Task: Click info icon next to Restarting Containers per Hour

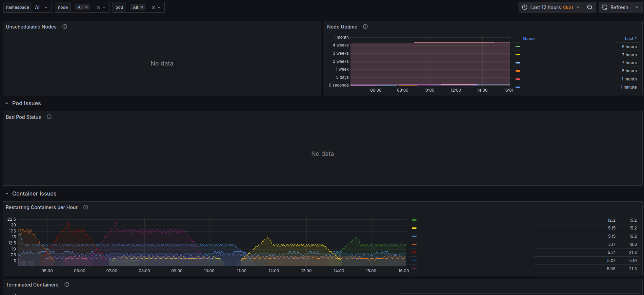Action: (x=86, y=207)
